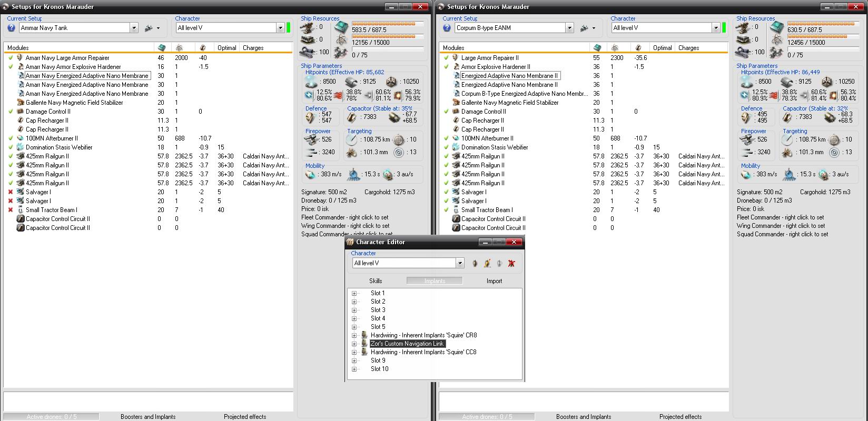Image resolution: width=868 pixels, height=421 pixels.
Task: Click the capacitor column header icon in right window
Action: click(639, 48)
